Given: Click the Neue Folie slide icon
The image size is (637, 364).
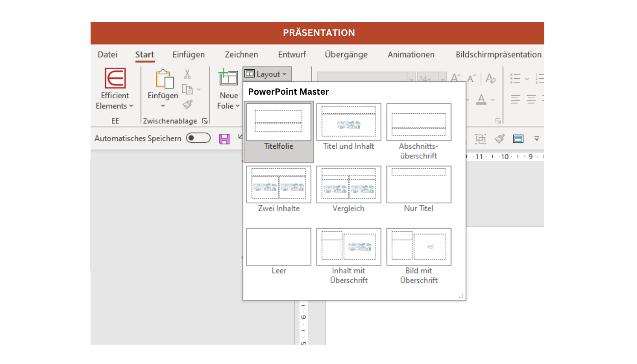Looking at the screenshot, I should pos(228,78).
